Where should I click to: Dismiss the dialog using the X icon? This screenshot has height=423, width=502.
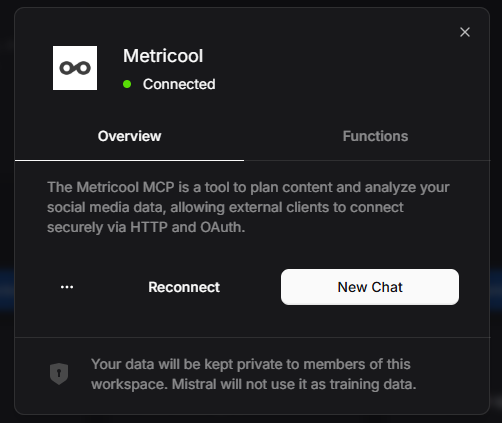click(465, 32)
